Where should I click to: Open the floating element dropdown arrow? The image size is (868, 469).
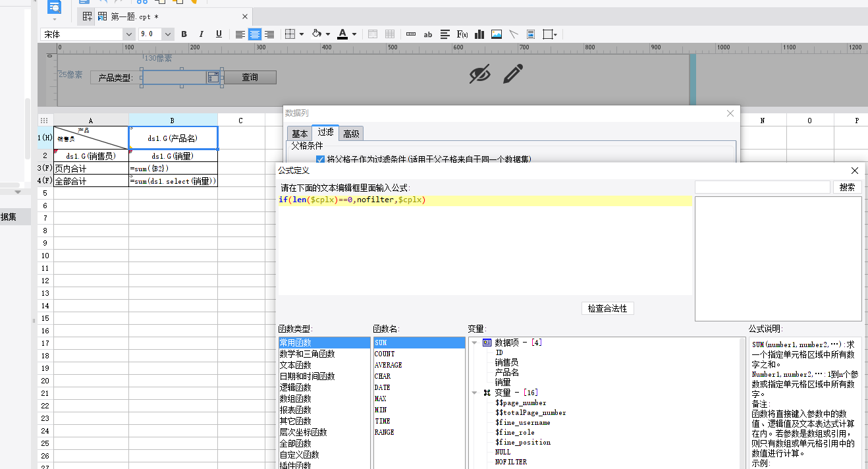[x=556, y=34]
